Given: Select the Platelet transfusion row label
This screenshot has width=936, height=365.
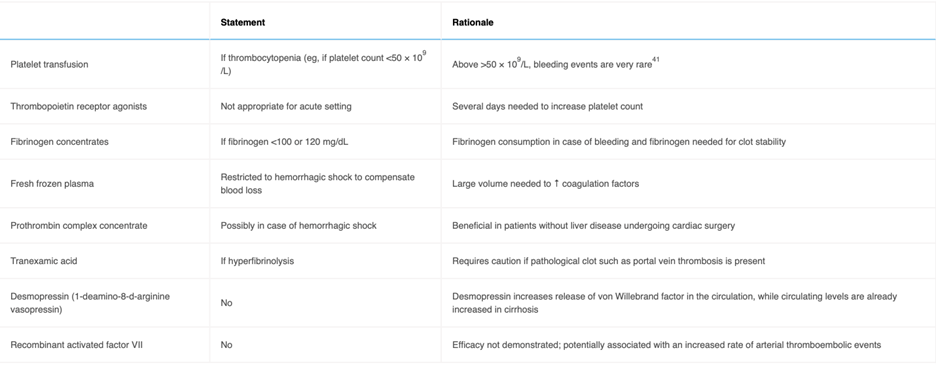Looking at the screenshot, I should coord(50,64).
